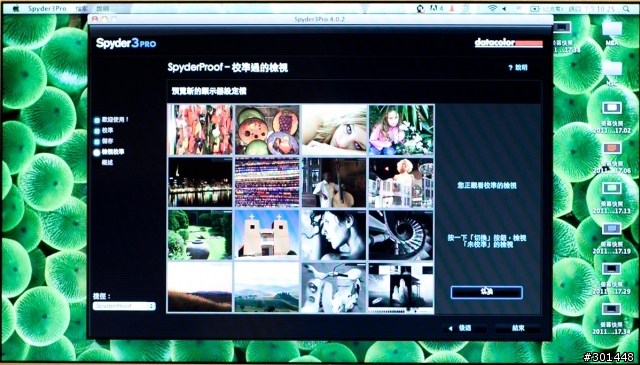Open the adobe church thumbnail
The width and height of the screenshot is (640, 365).
(267, 235)
